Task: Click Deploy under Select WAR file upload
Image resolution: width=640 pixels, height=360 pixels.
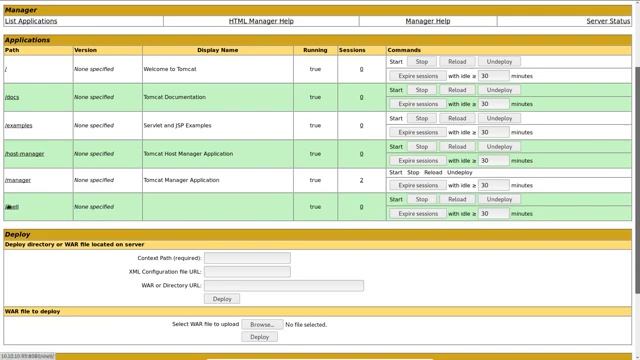Action: [260, 337]
